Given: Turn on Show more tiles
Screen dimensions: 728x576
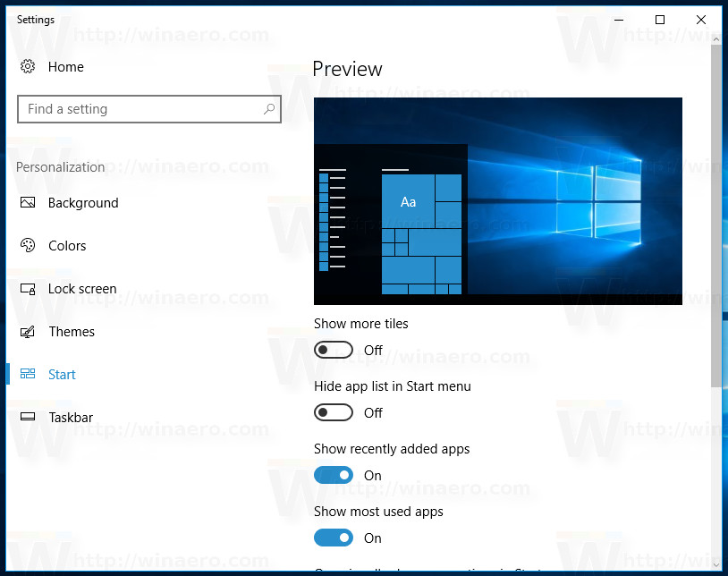Looking at the screenshot, I should (334, 350).
